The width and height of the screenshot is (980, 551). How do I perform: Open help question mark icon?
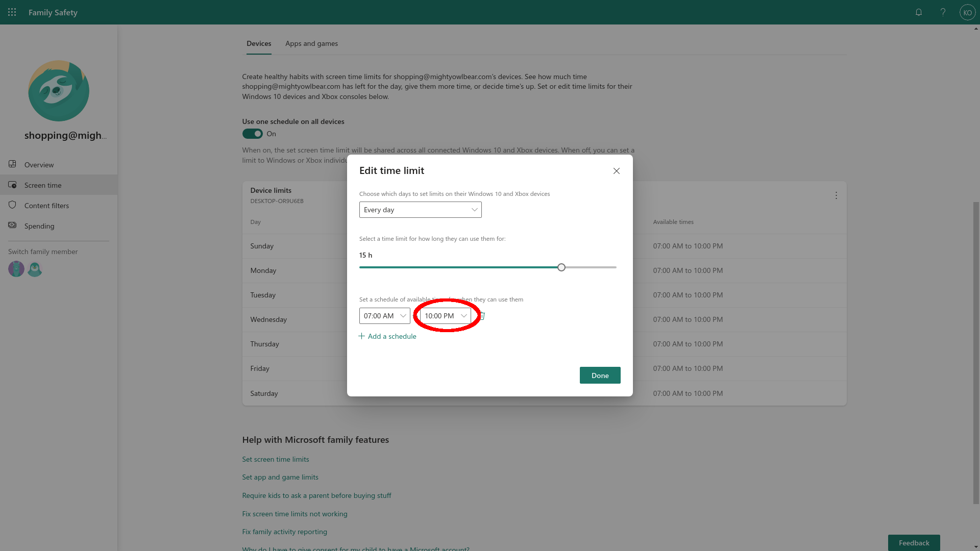(x=943, y=12)
